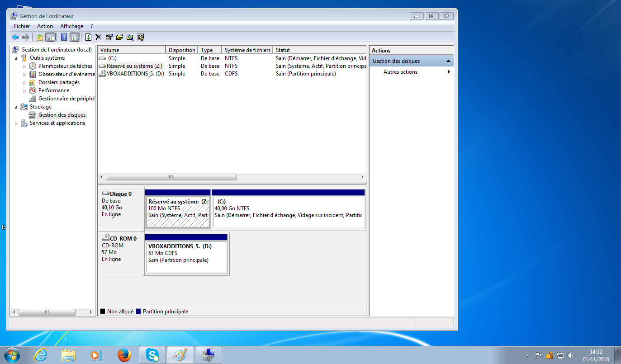Open the Affichage menu
Screen dimensions: 621x364
(x=71, y=26)
